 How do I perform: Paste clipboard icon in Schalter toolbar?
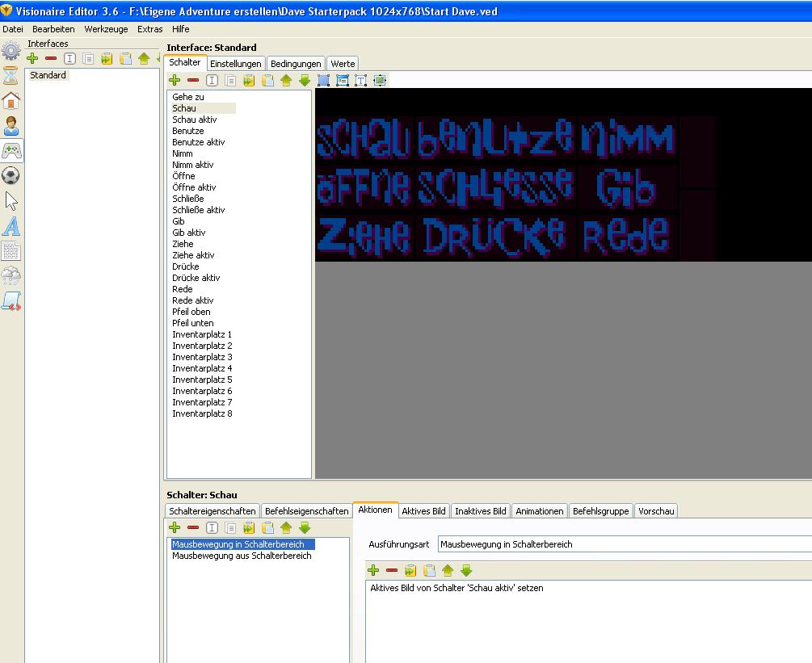(x=267, y=80)
